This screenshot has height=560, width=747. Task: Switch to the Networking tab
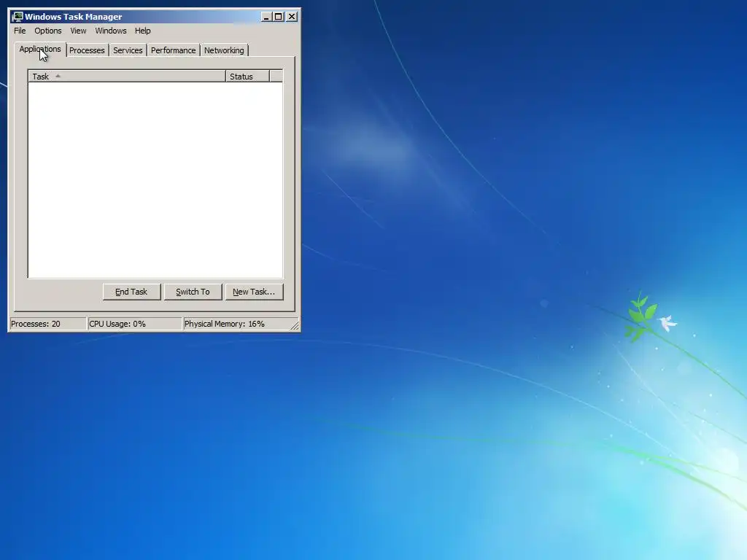pyautogui.click(x=224, y=50)
